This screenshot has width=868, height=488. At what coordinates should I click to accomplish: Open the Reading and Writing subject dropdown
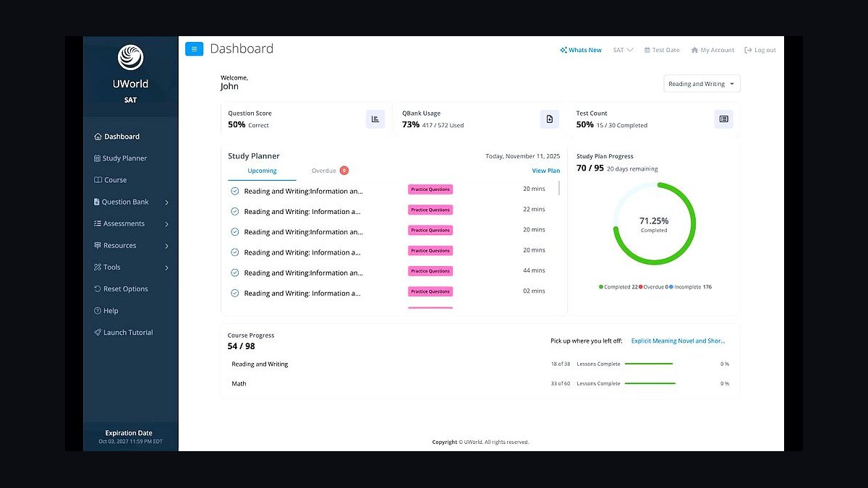coord(702,84)
